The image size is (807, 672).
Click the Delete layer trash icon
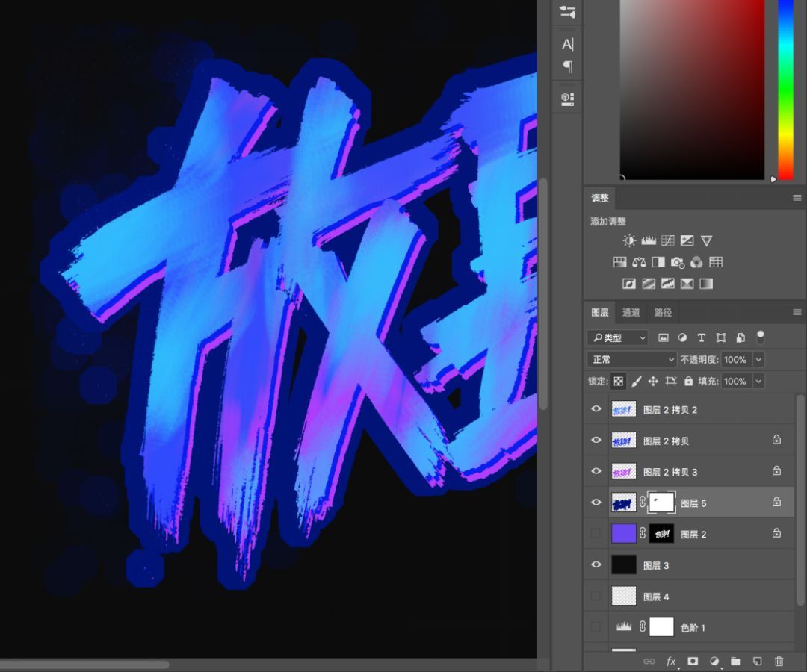(x=779, y=662)
